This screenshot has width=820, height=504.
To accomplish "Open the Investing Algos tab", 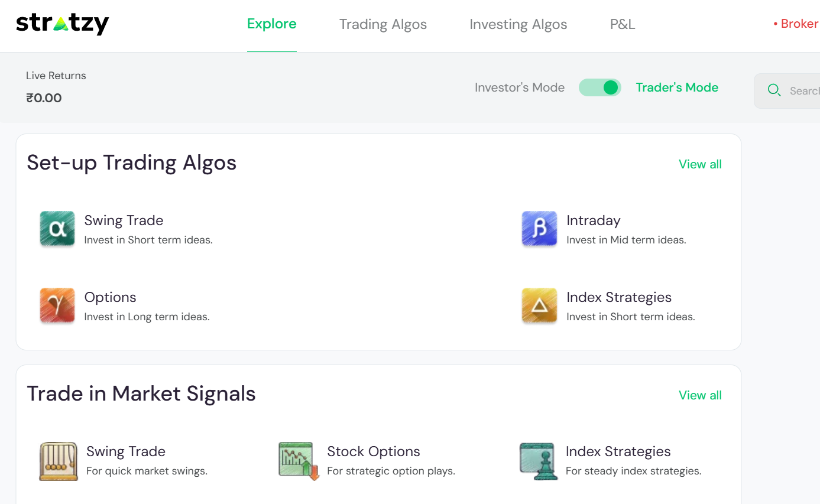I will click(518, 24).
